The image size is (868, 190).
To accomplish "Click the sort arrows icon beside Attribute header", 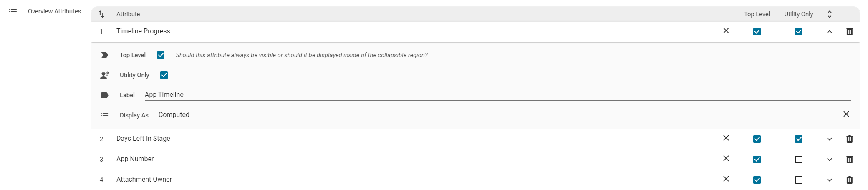I will pos(101,14).
